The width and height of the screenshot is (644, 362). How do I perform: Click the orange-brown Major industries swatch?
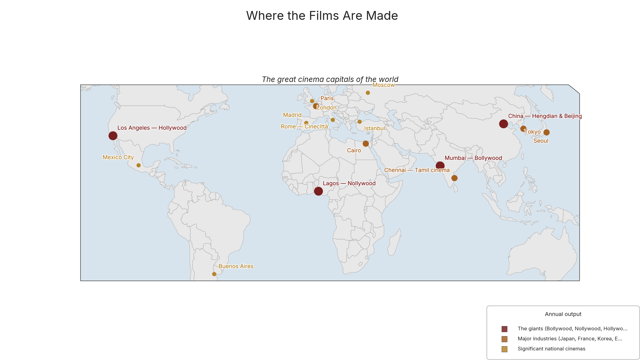[504, 339]
